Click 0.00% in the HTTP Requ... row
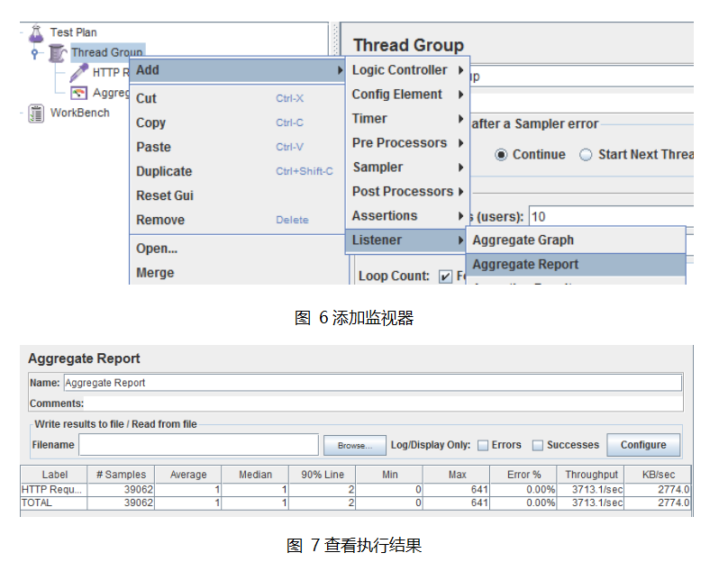Viewport: 728px width, 562px height. tap(523, 490)
